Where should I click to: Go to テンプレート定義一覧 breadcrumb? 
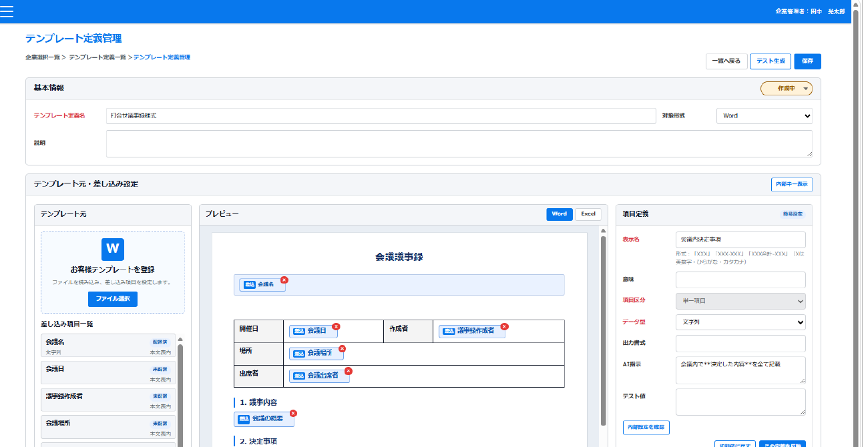click(97, 58)
